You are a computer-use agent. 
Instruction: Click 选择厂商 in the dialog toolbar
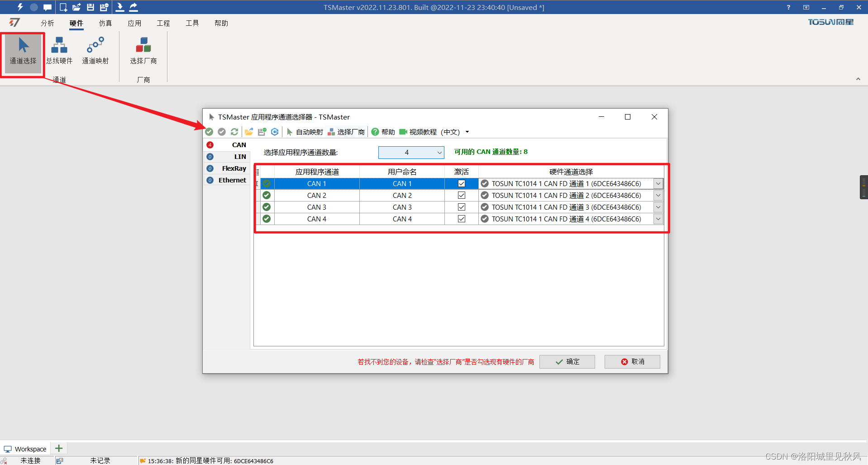346,132
